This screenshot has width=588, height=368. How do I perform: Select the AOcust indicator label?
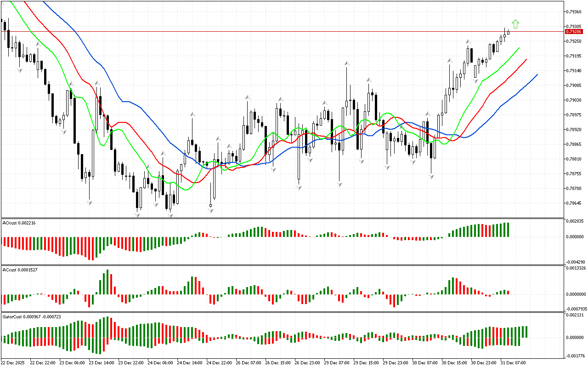(x=19, y=223)
